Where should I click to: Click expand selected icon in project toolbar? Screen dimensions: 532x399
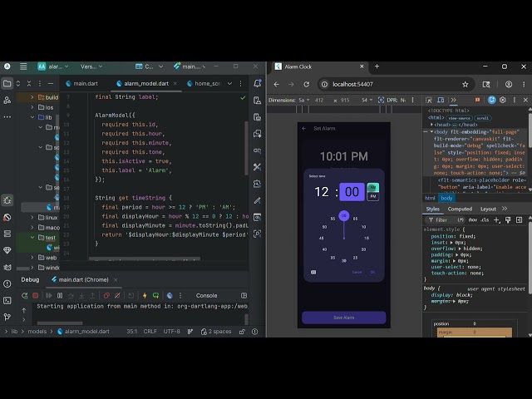(18, 83)
